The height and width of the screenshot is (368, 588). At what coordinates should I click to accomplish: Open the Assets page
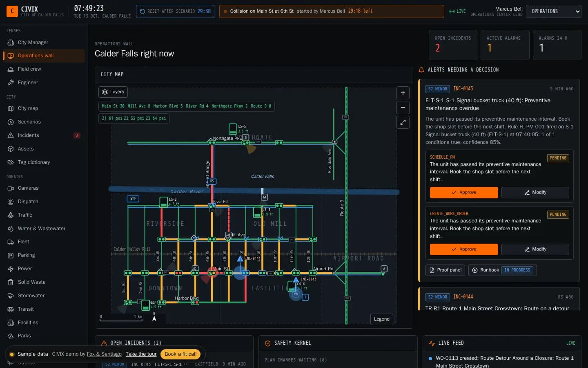44,149
